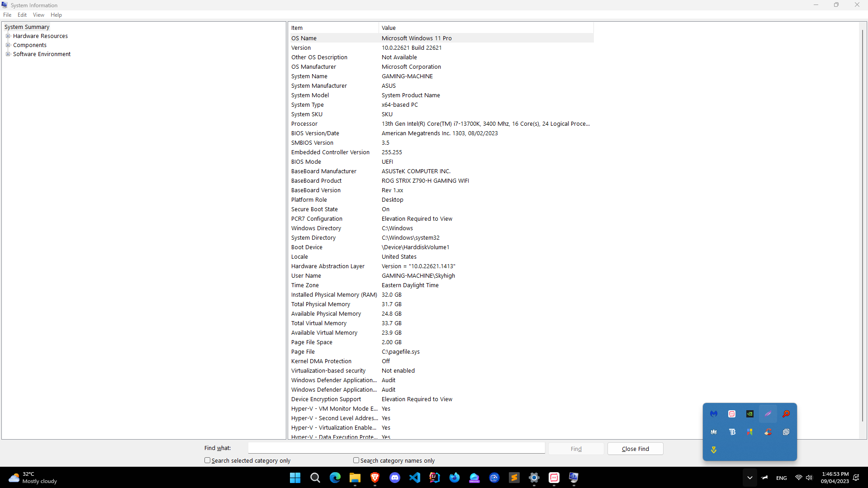Image resolution: width=868 pixels, height=488 pixels.
Task: Open the weather widget showing 32°C
Action: coord(33,478)
